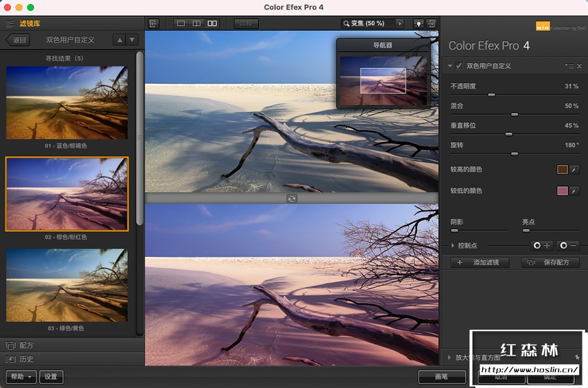
Task: Use eyedropper for 较低的颜色
Action: click(x=574, y=191)
